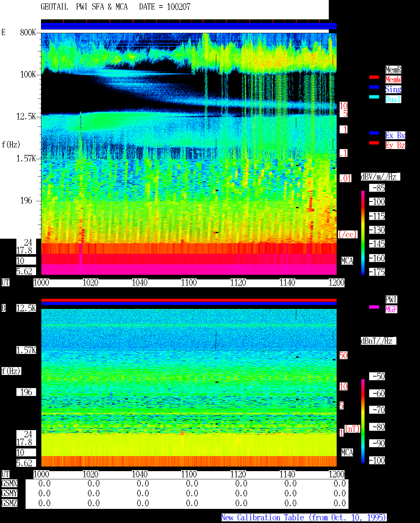Click the MemW legend label

[x=393, y=79]
